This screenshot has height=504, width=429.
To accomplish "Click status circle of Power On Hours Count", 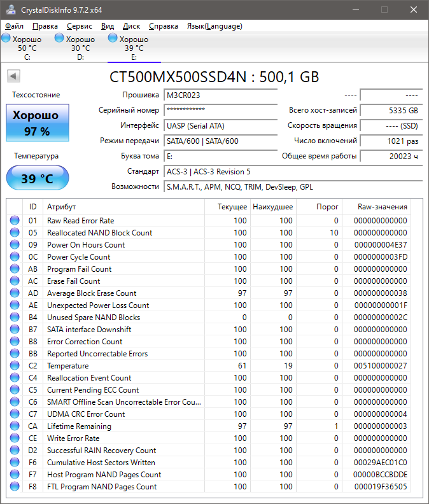I will (x=15, y=244).
